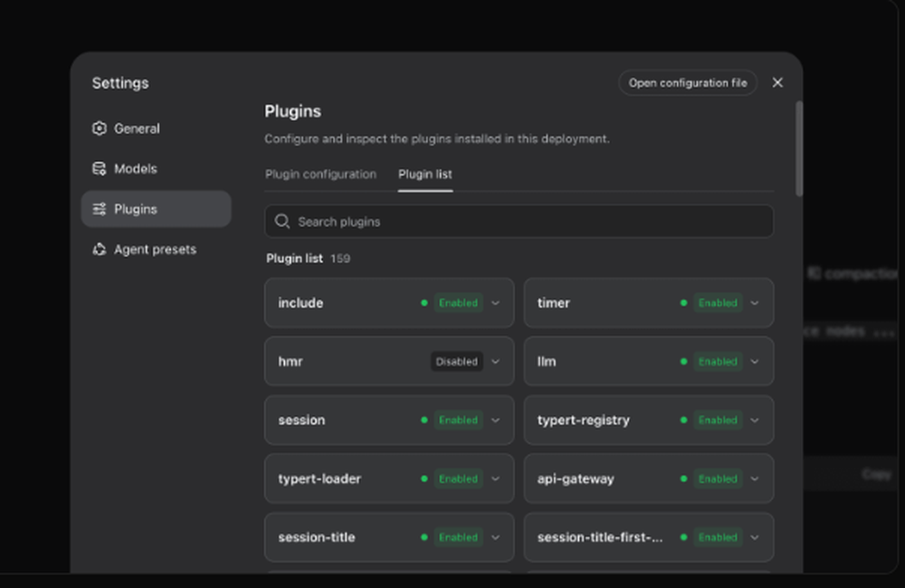Click the session plugin name
The height and width of the screenshot is (588, 905).
(x=302, y=420)
